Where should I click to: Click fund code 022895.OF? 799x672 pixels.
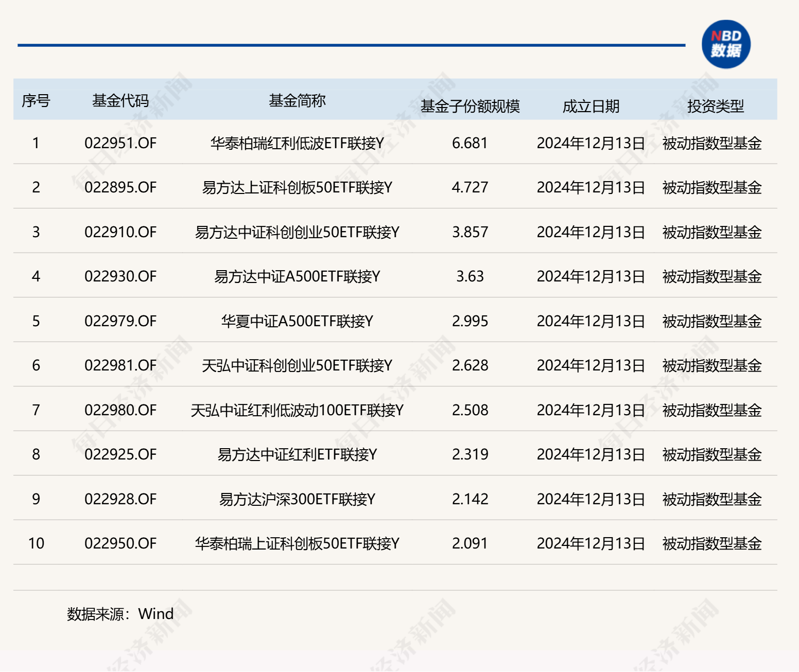pyautogui.click(x=120, y=187)
